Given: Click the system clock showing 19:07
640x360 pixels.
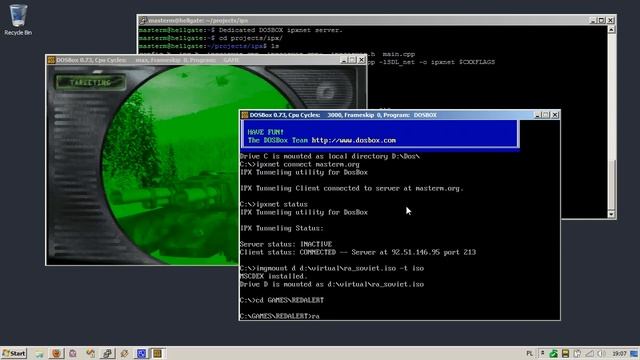Looking at the screenshot, I should (619, 353).
